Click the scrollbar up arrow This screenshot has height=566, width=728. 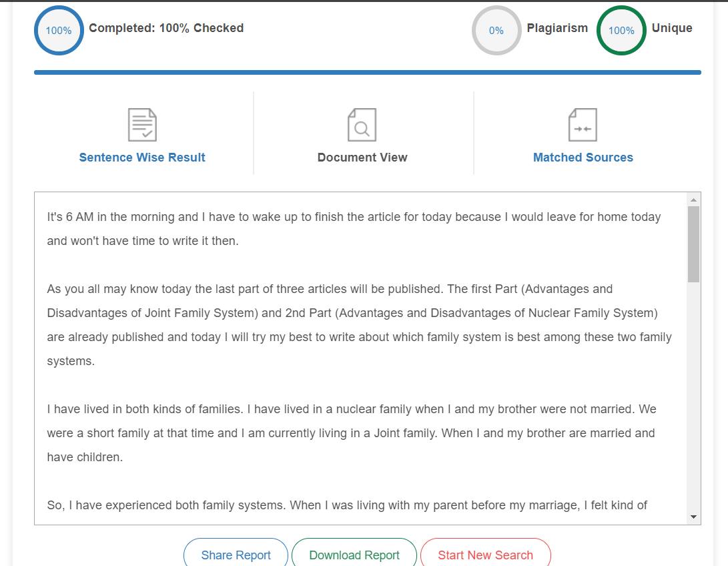click(x=693, y=200)
